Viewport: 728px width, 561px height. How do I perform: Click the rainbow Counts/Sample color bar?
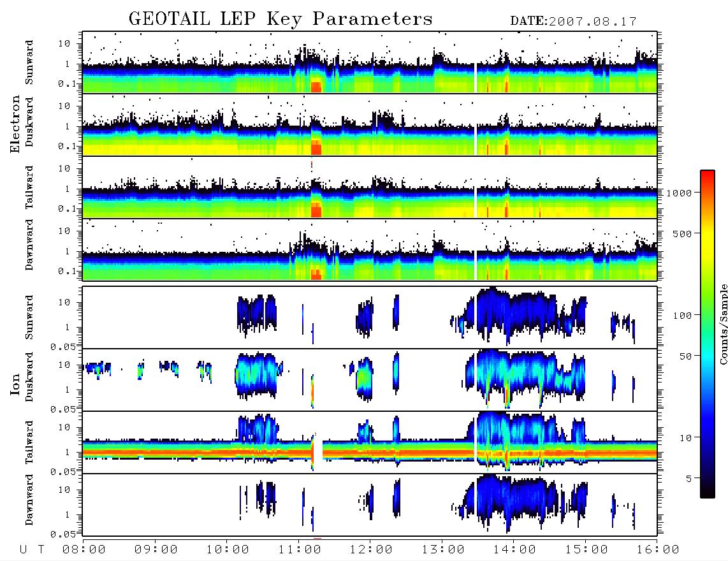pyautogui.click(x=708, y=334)
